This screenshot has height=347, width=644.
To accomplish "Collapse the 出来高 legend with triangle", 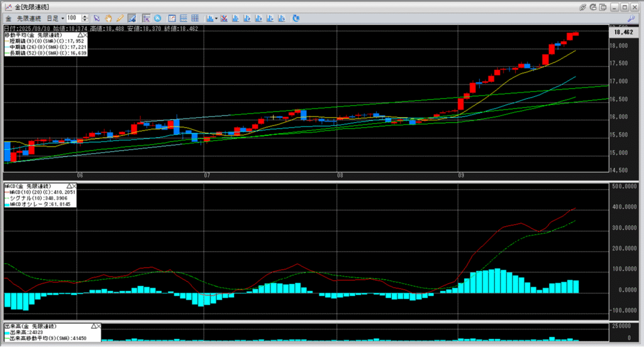I will tap(92, 327).
